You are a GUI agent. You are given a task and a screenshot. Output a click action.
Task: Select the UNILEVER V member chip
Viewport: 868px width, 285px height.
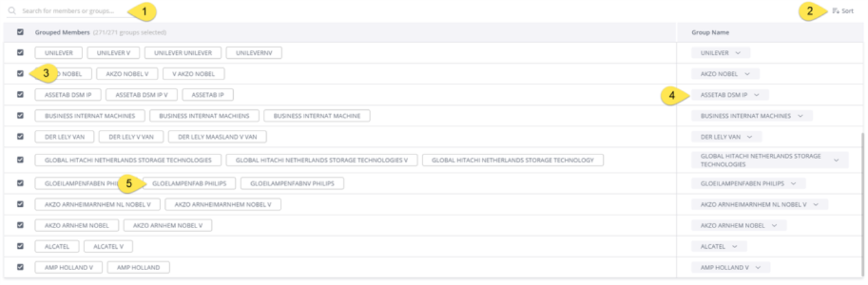pos(113,53)
